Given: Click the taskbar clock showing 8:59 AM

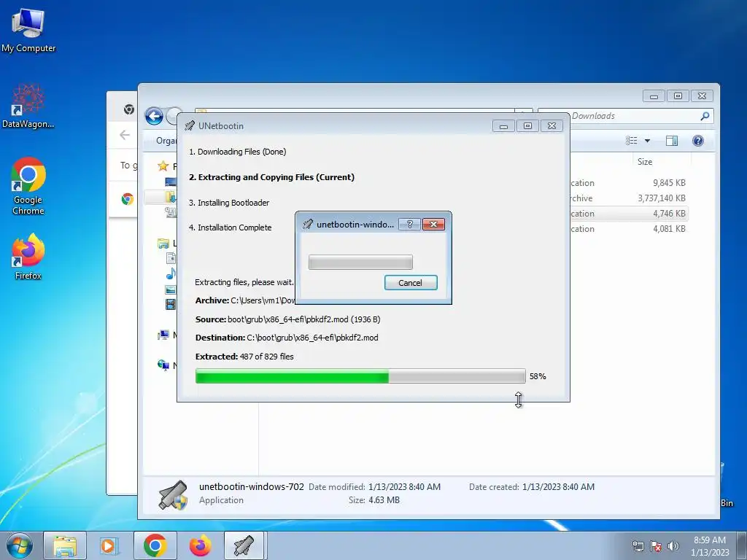Looking at the screenshot, I should click(x=709, y=546).
